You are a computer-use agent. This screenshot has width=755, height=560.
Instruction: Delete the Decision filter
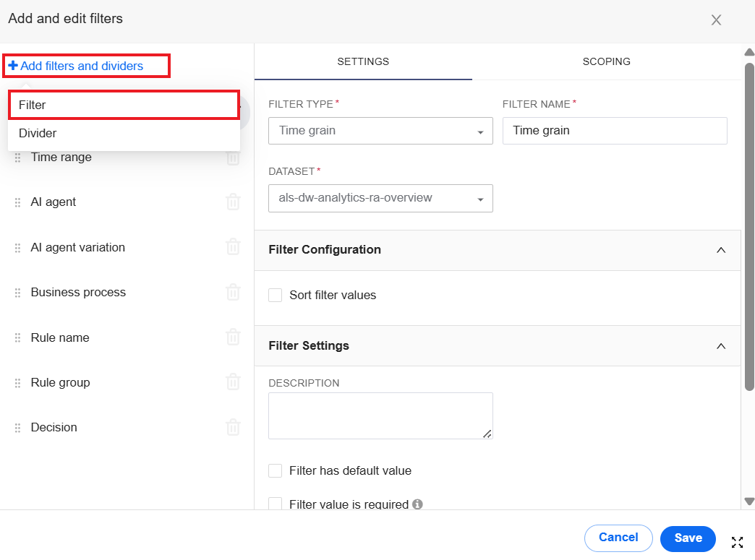233,427
